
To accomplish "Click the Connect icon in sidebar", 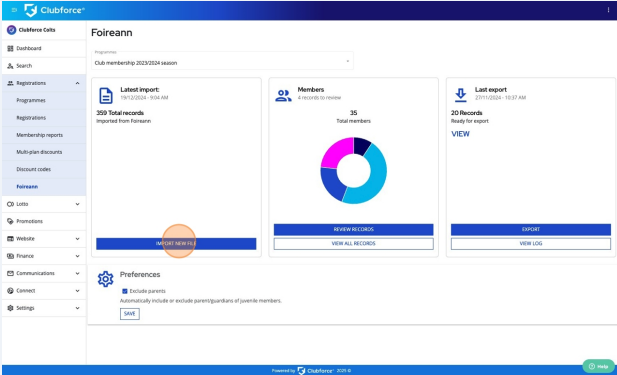I will 10,291.
